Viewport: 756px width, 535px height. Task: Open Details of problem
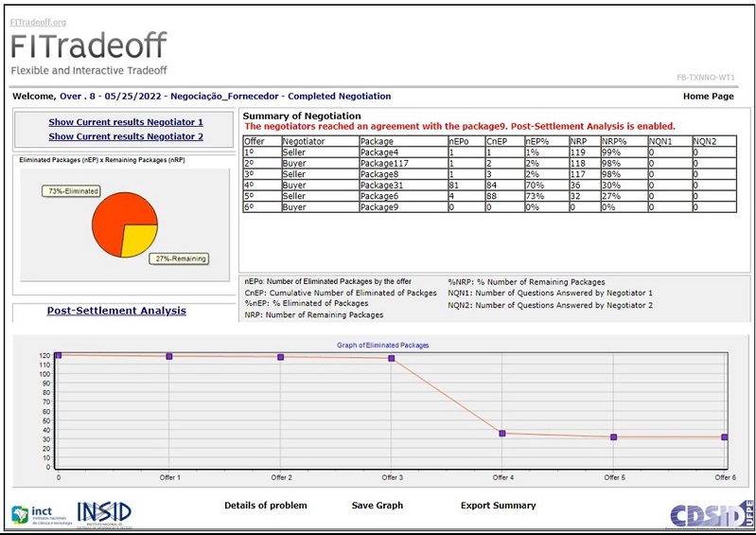point(265,506)
